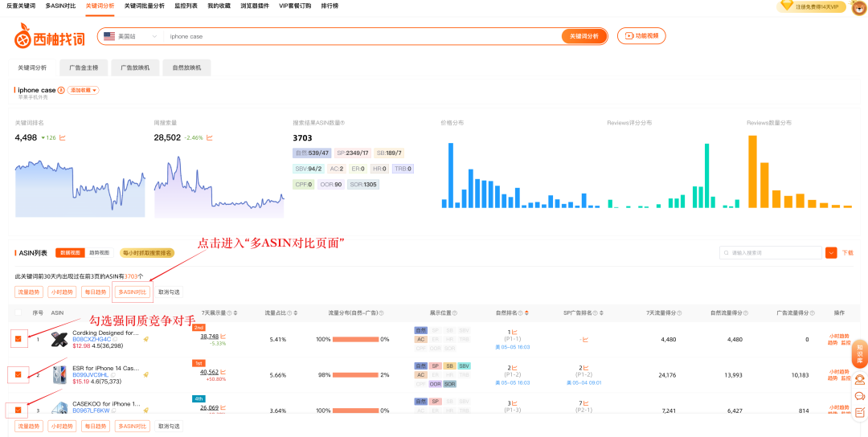Click the chart icon next to 38,748 impressions
Image resolution: width=868 pixels, height=437 pixels.
coord(223,336)
